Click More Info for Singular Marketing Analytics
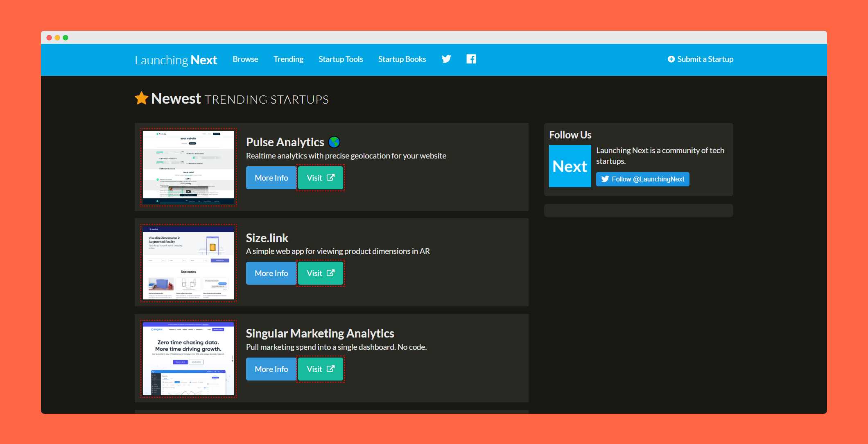868x444 pixels. click(271, 369)
